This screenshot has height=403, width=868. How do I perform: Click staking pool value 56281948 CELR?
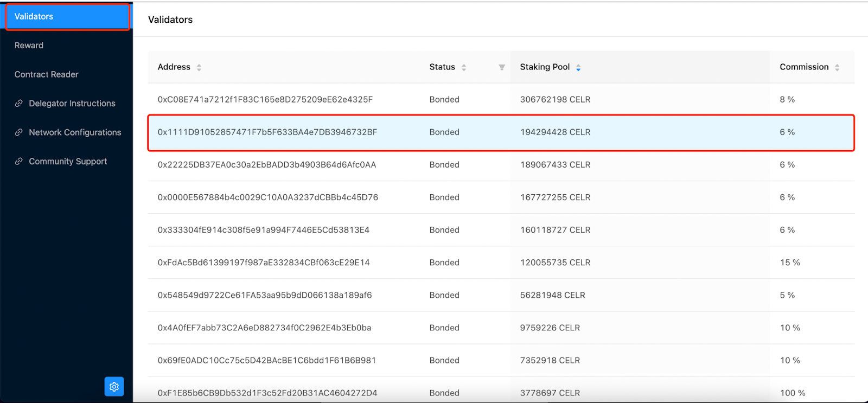[x=553, y=295]
